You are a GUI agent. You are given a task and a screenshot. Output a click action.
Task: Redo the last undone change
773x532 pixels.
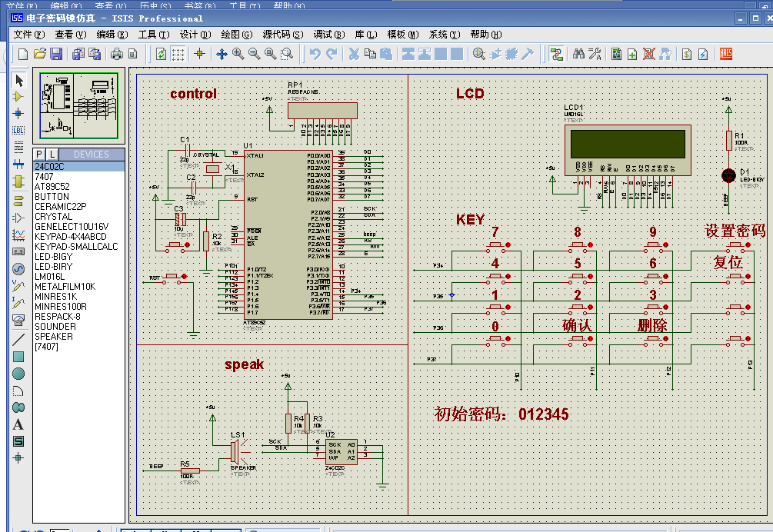point(332,54)
